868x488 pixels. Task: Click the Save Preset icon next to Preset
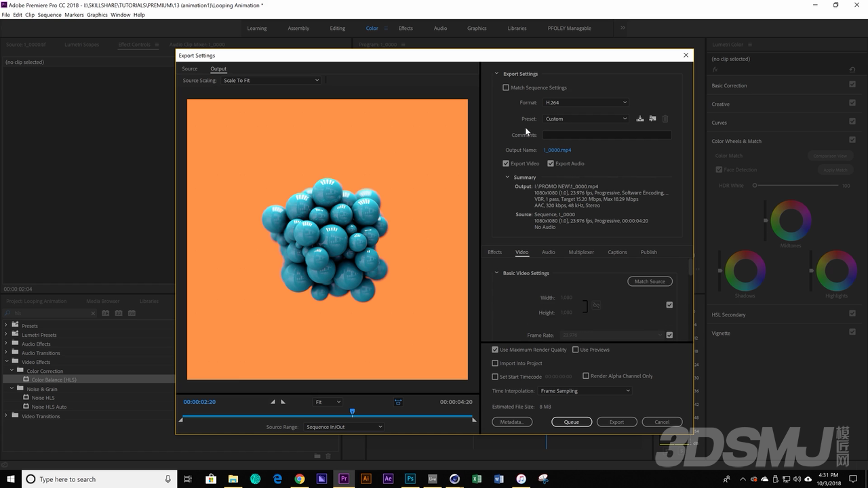640,119
